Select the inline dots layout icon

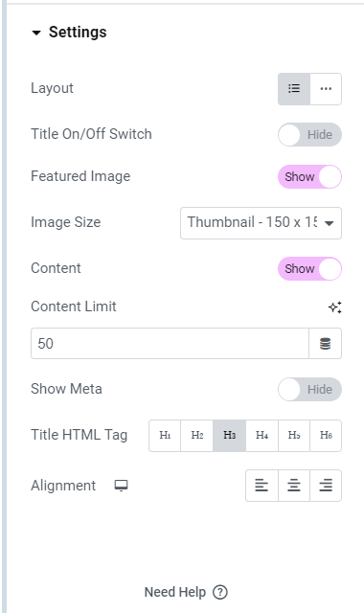(x=326, y=89)
